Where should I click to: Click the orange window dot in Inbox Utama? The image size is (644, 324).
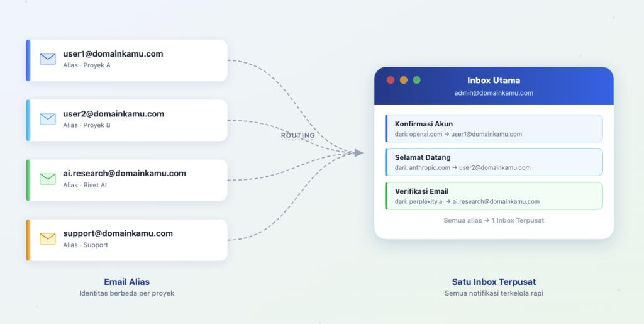[404, 80]
